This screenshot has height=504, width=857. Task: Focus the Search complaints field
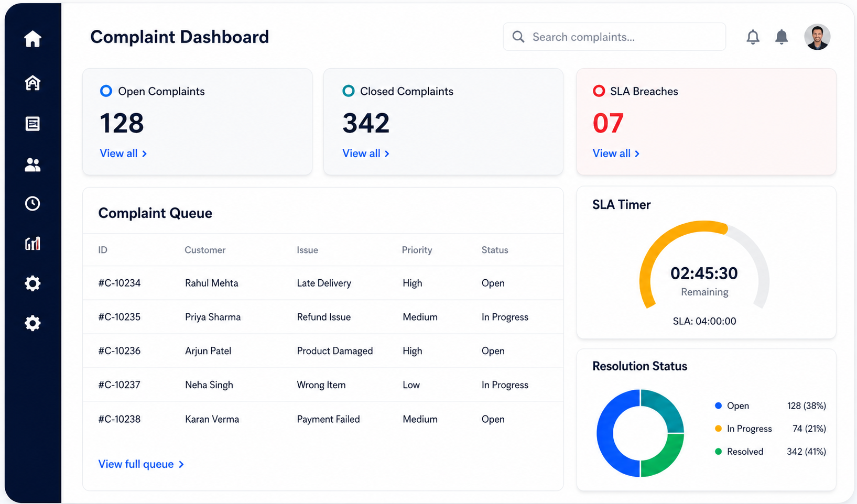pos(614,37)
